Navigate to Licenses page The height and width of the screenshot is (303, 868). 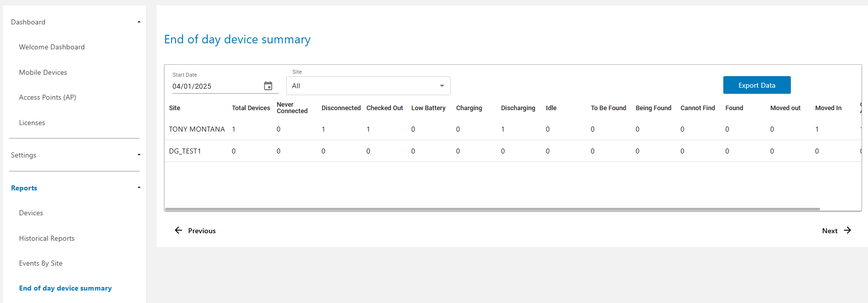click(x=32, y=123)
